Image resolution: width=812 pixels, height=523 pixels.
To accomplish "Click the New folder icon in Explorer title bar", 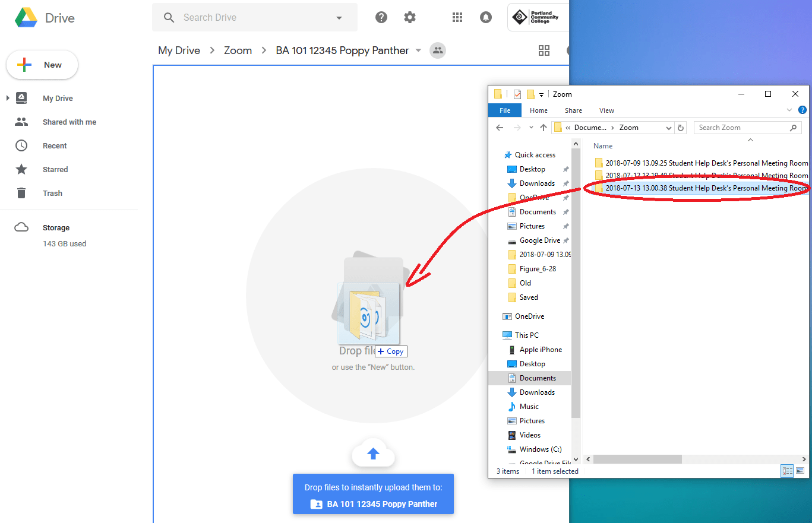I will (530, 94).
